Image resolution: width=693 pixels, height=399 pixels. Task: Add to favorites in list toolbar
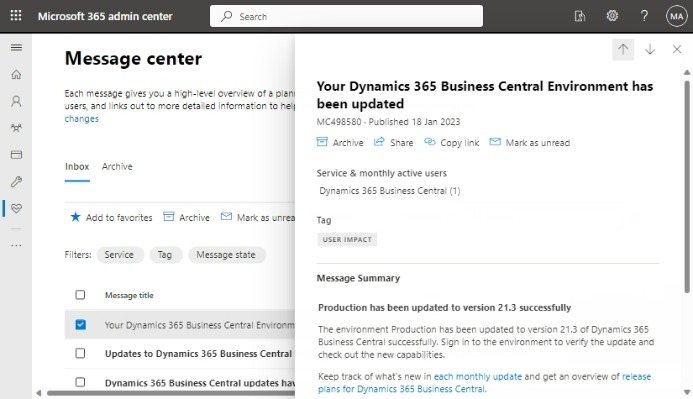111,217
